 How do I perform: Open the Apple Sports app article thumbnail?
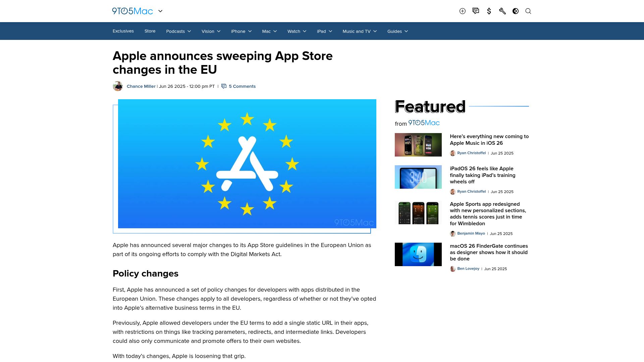click(418, 213)
